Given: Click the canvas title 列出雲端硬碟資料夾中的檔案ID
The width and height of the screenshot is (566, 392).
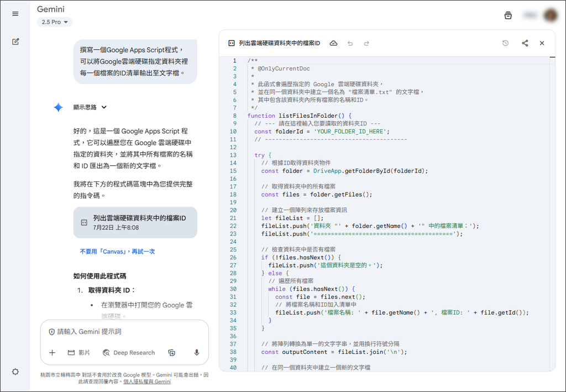Looking at the screenshot, I should point(279,43).
